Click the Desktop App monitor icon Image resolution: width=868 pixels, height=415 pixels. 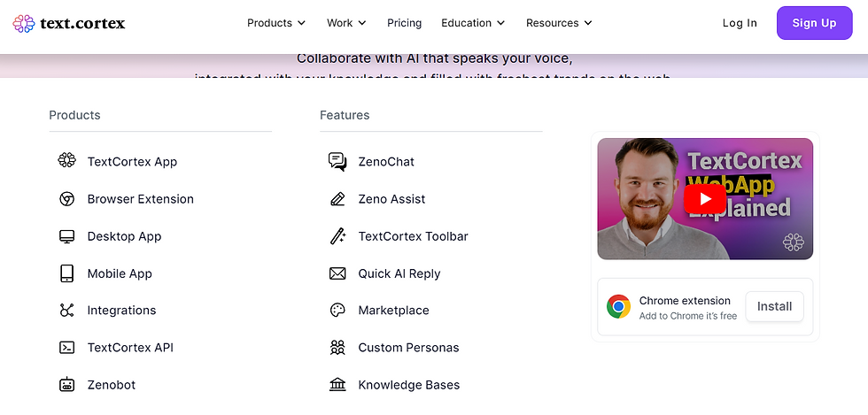[x=67, y=236]
